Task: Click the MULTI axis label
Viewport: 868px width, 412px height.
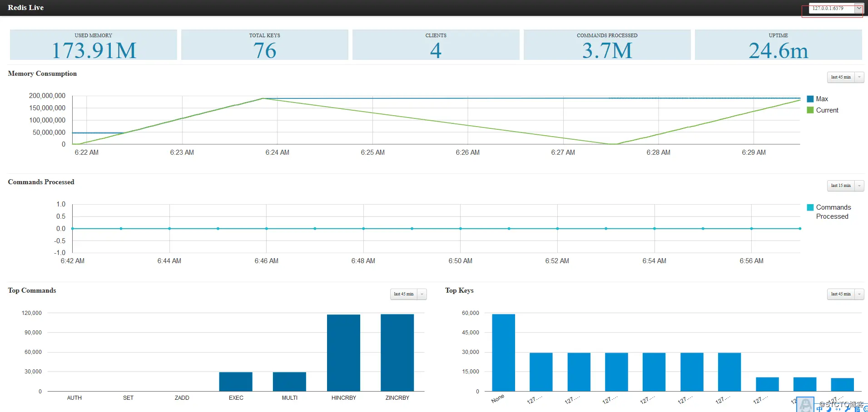Action: tap(290, 398)
